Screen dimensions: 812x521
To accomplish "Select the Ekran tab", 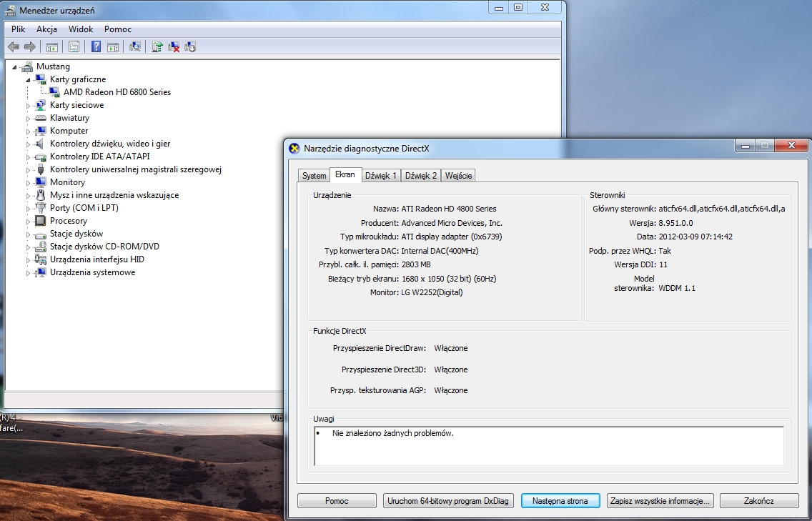I will pos(345,174).
